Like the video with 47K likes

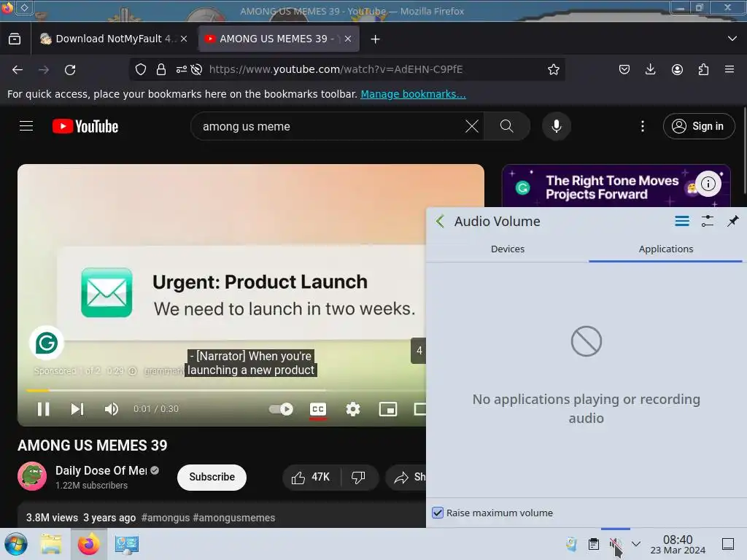(311, 477)
